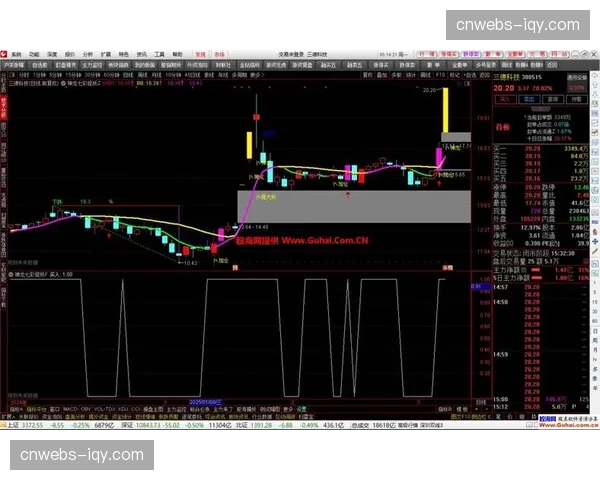The image size is (600, 480).
Task: Open the 多周期 multi-period dropdown
Action: click(238, 74)
